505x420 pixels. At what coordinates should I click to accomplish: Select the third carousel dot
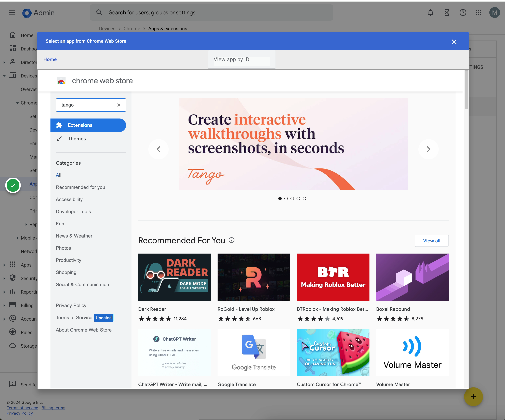(292, 199)
